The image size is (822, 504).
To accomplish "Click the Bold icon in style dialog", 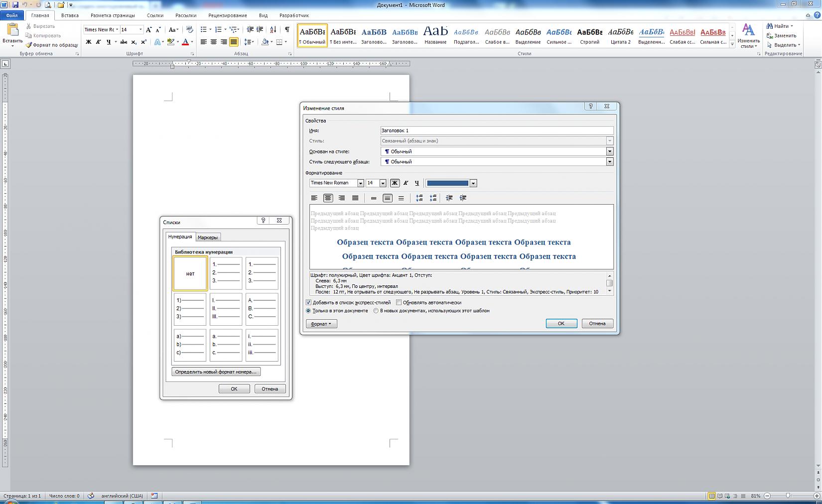I will coord(395,183).
